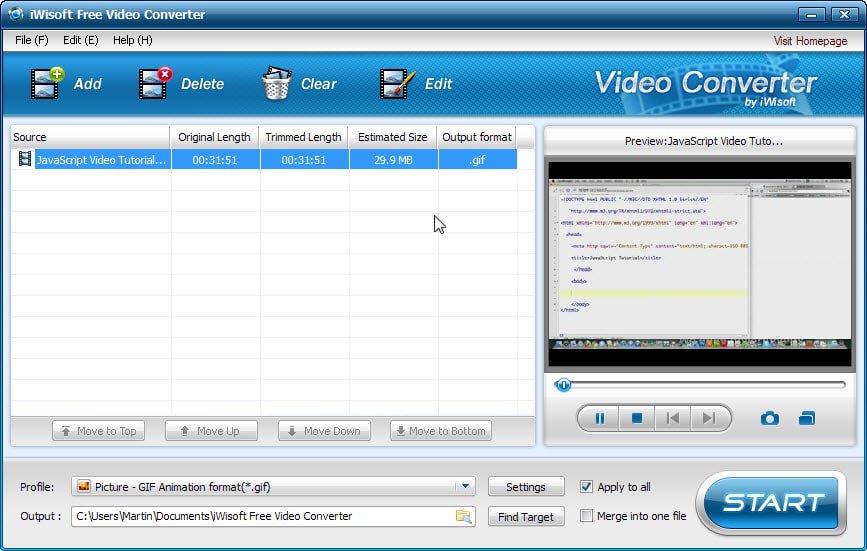Open the Help (H) menu

[x=133, y=40]
